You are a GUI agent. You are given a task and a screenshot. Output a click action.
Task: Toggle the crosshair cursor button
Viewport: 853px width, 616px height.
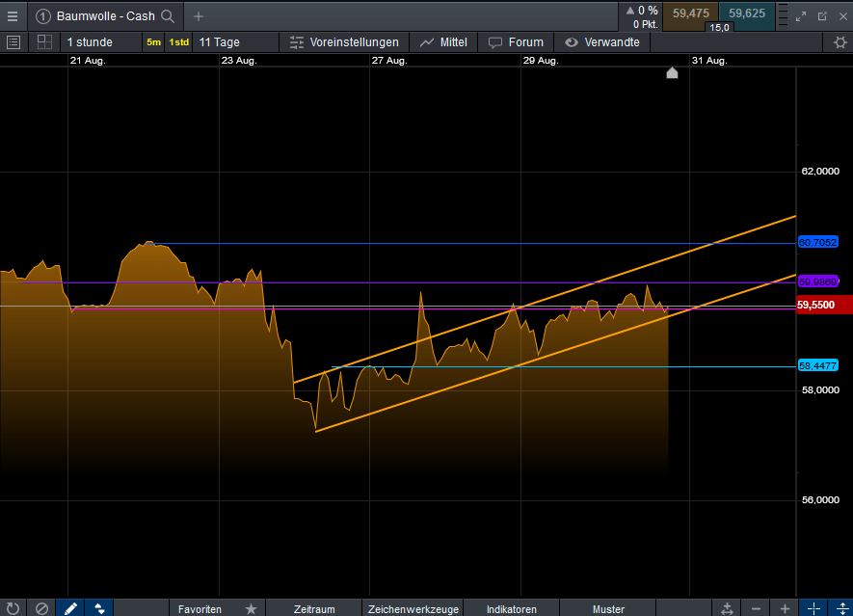(813, 608)
